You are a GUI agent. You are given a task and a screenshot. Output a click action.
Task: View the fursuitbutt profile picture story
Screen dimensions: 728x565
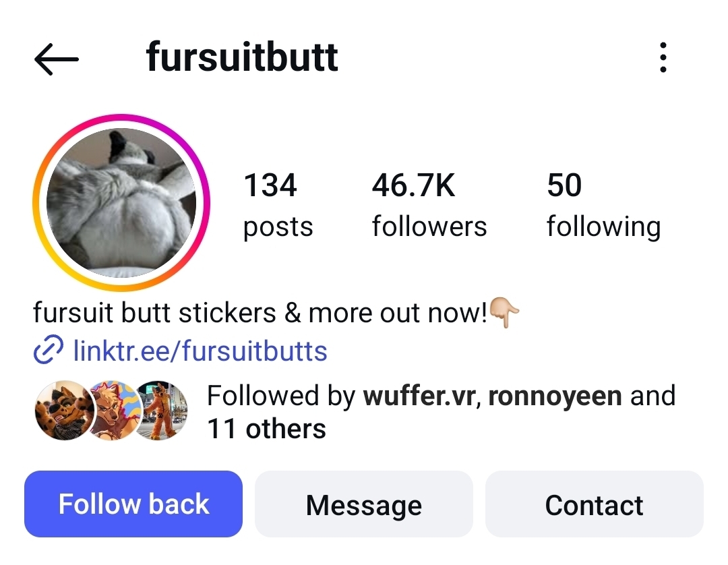click(121, 202)
